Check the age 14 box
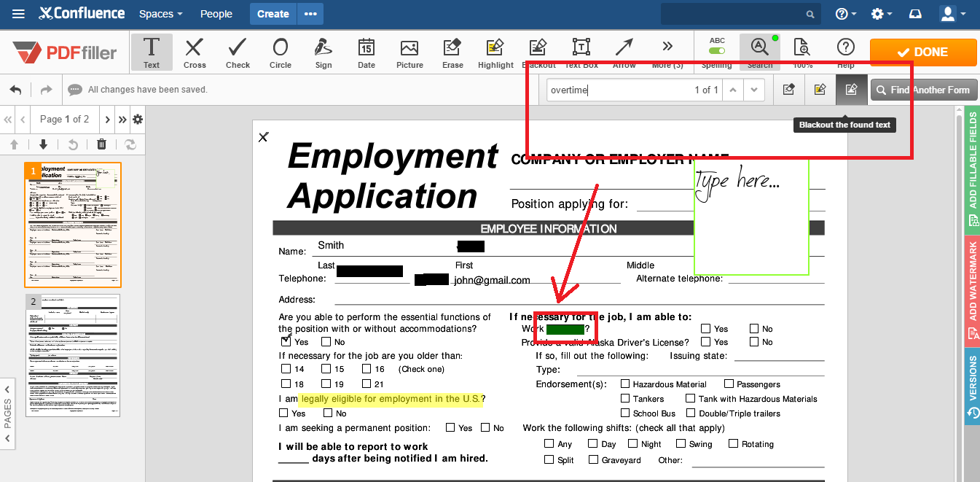 [x=286, y=369]
